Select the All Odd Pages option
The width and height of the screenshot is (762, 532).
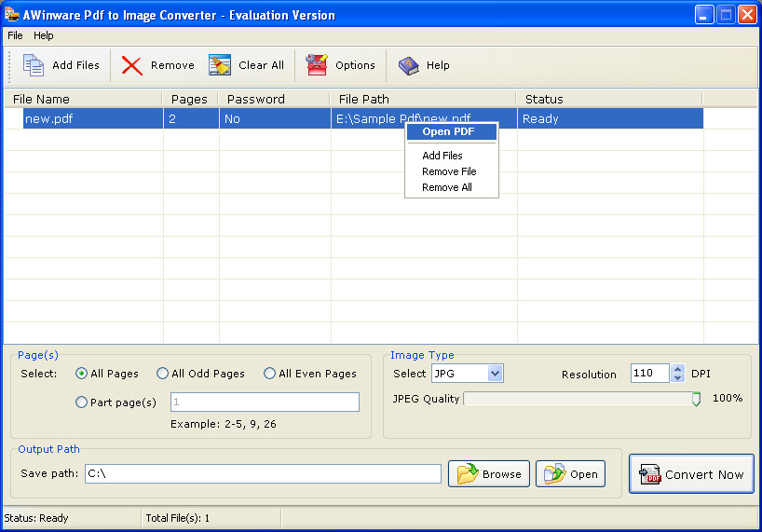pyautogui.click(x=162, y=373)
